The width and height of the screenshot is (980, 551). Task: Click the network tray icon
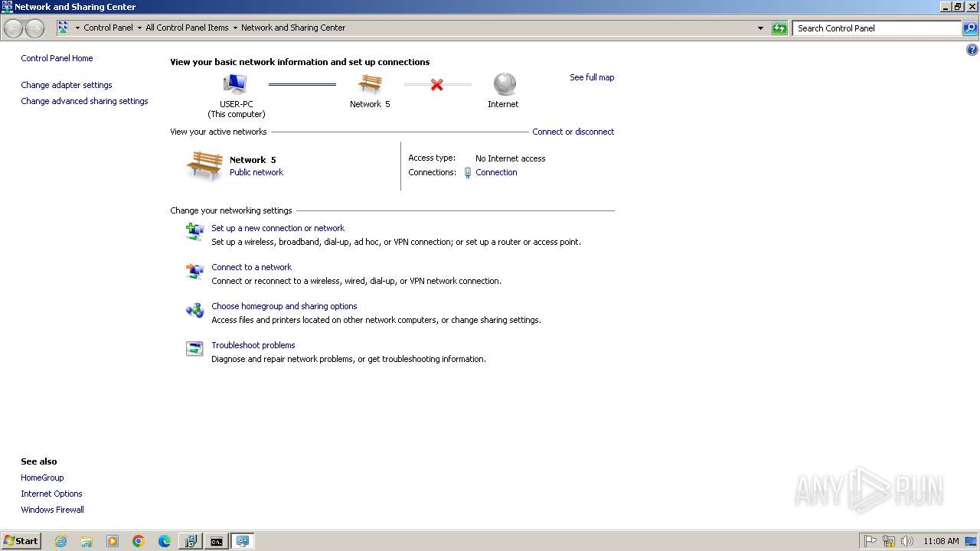pos(889,541)
